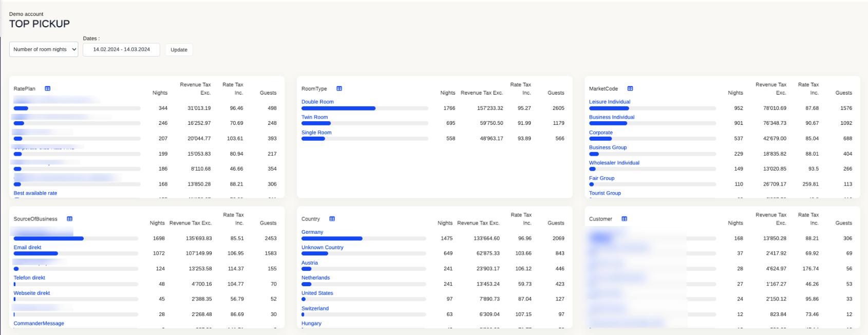Click the Dates range input field

(121, 49)
